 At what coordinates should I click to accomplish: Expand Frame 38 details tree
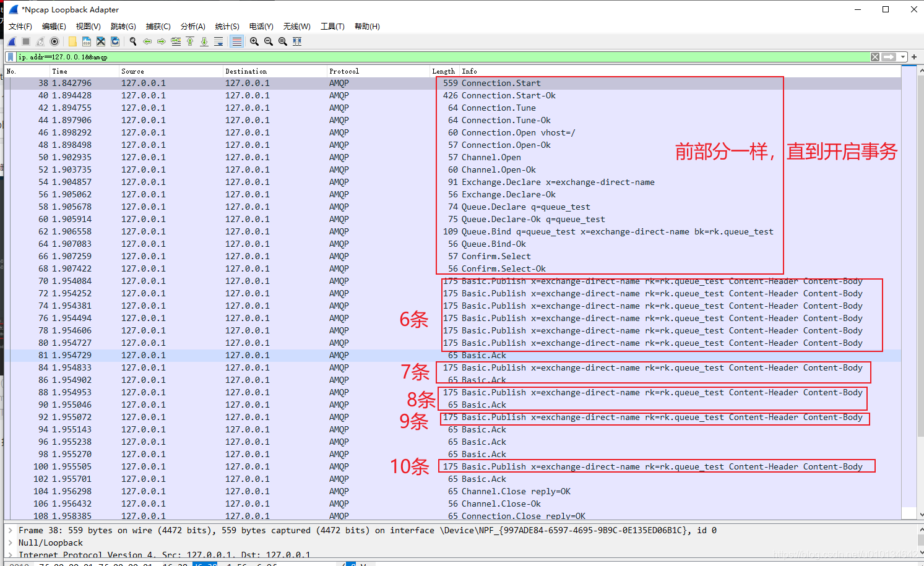(10, 530)
